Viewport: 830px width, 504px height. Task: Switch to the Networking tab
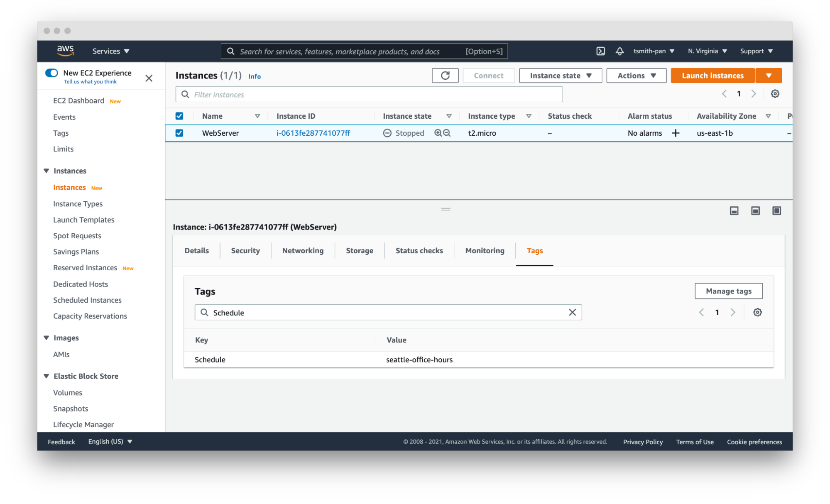303,251
